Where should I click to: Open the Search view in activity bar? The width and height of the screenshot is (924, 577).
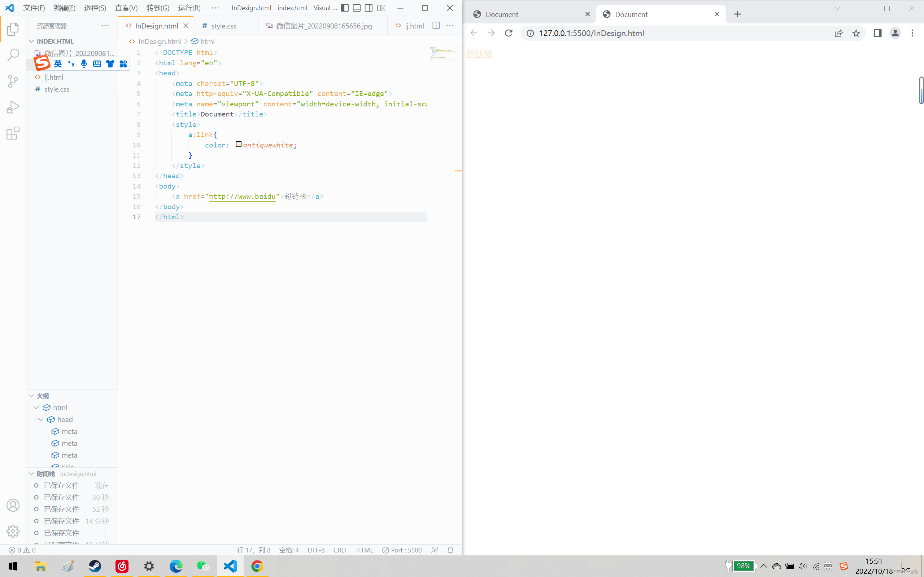tap(13, 55)
